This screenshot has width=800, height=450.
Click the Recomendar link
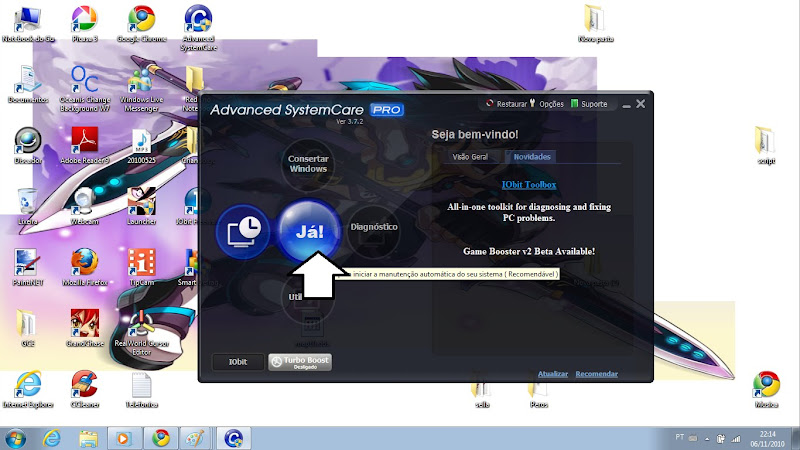tap(596, 374)
